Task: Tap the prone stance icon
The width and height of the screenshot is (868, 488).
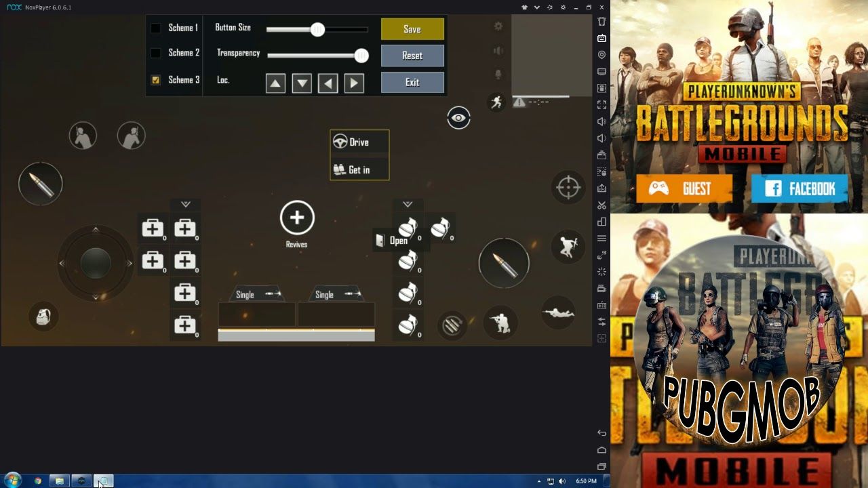Action: click(559, 312)
